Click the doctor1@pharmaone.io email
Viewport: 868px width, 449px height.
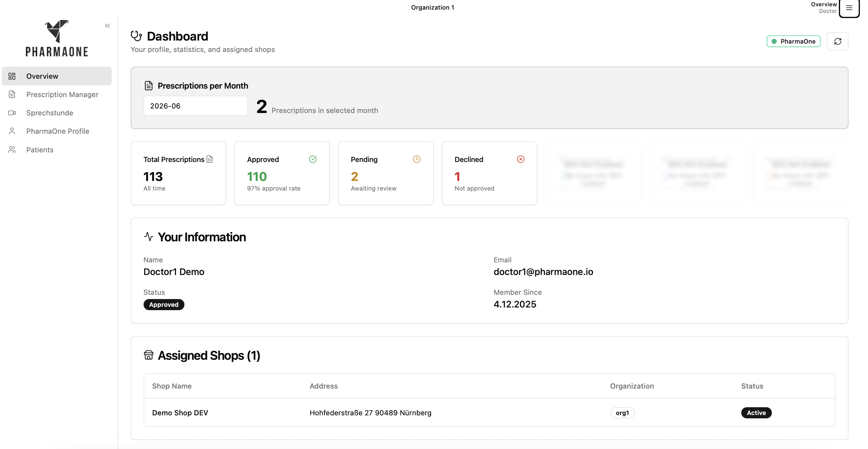[x=543, y=272]
